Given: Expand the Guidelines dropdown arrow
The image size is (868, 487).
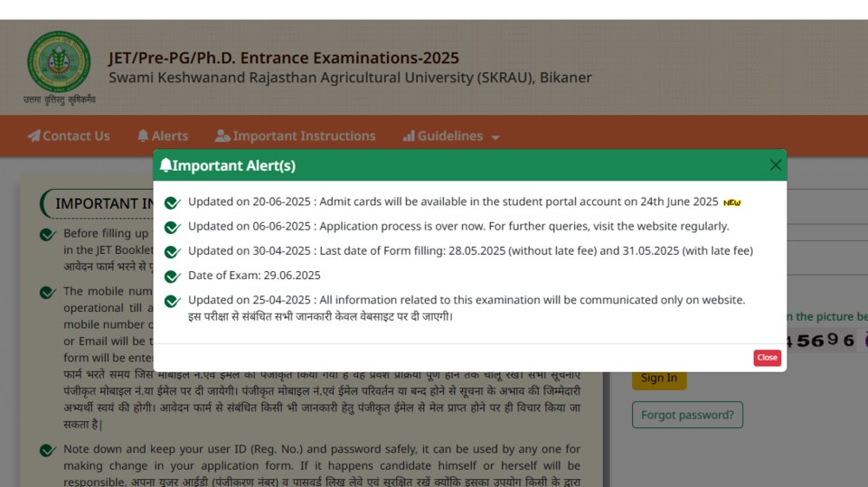Looking at the screenshot, I should pos(495,137).
